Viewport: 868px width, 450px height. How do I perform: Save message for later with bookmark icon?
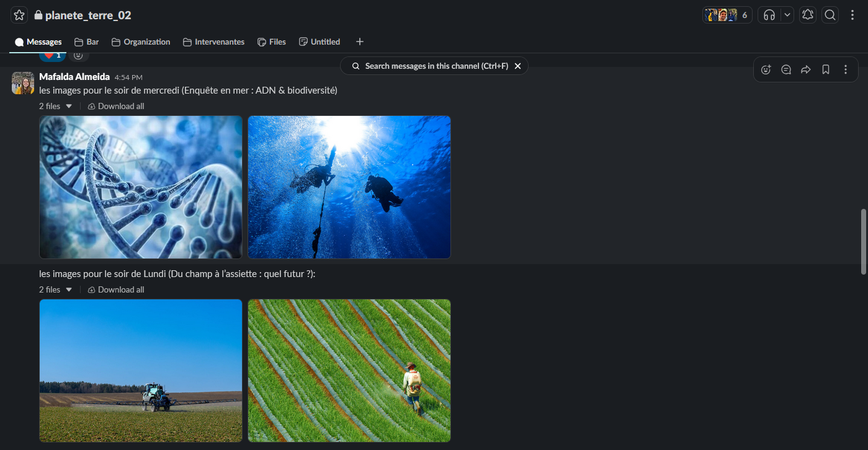click(826, 69)
